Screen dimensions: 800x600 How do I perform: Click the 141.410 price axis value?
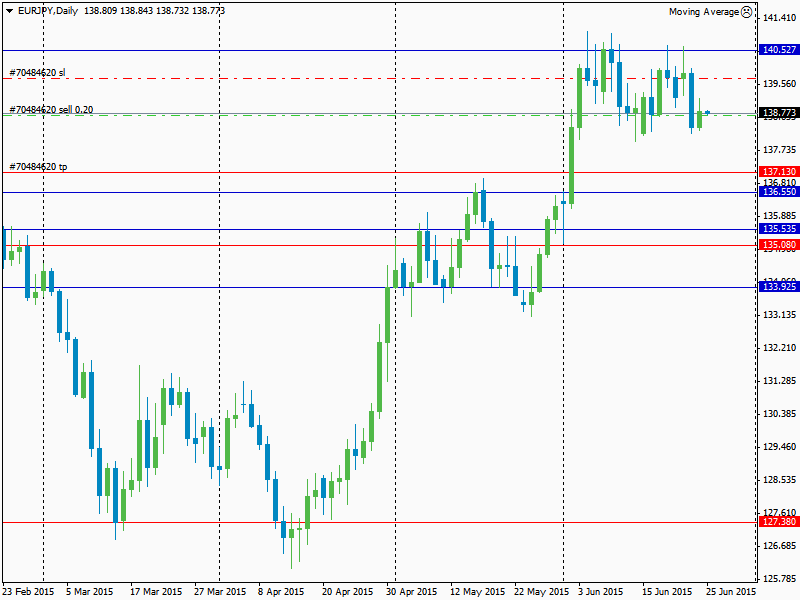[779, 18]
